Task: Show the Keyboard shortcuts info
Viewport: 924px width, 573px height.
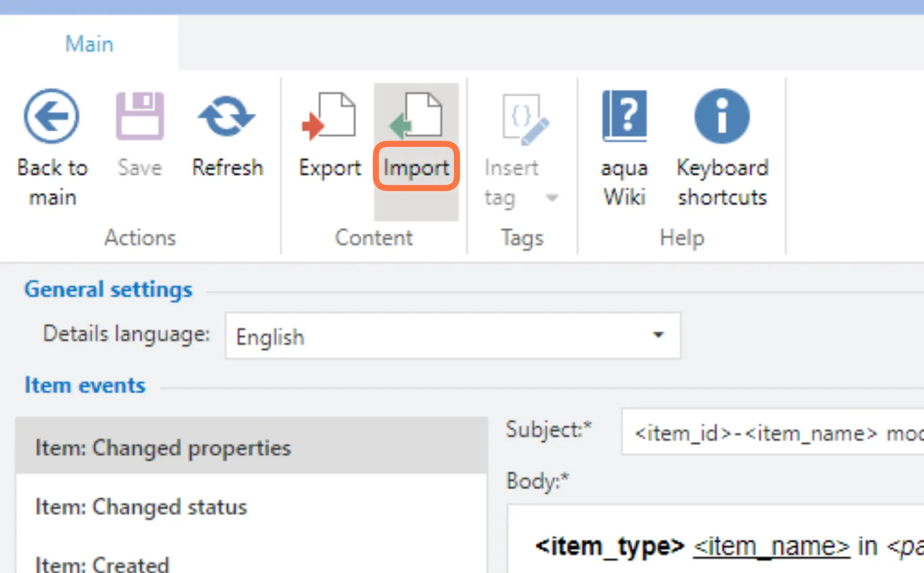Action: pos(722,116)
